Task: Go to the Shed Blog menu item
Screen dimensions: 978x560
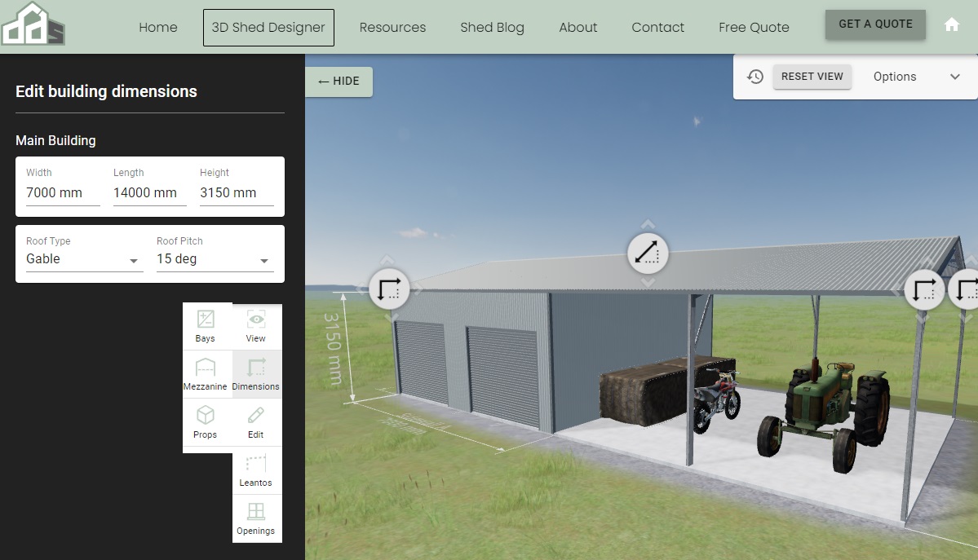Action: pyautogui.click(x=492, y=27)
